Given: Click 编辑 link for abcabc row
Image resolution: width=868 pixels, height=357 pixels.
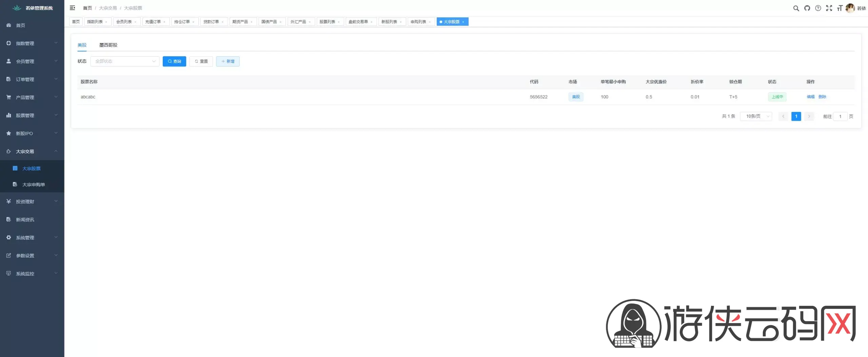Looking at the screenshot, I should 810,97.
